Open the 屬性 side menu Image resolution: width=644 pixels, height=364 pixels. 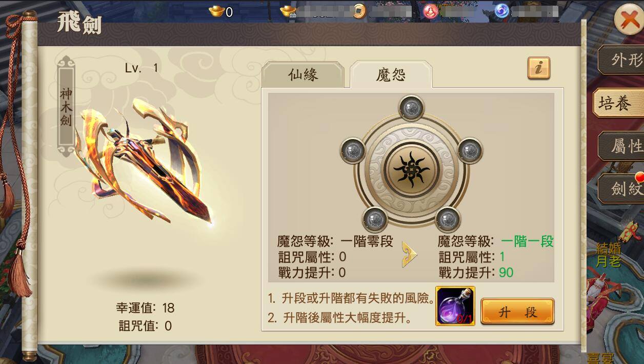click(622, 146)
